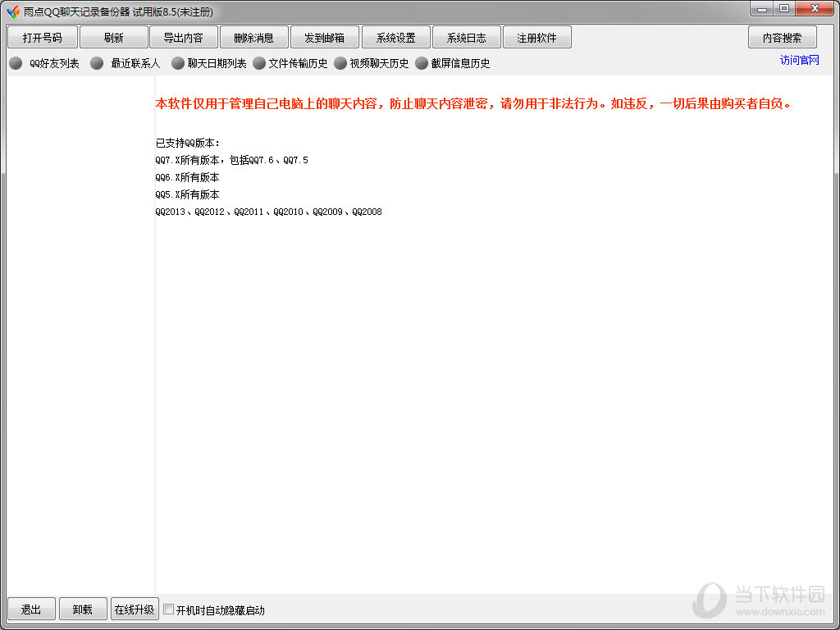Switch to 聊天日期列表 view
The width and height of the screenshot is (840, 630).
pos(178,64)
